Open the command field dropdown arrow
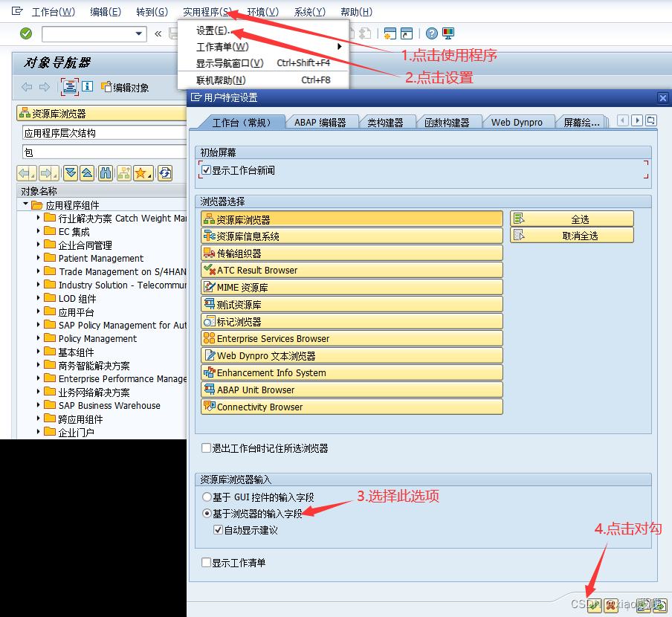The width and height of the screenshot is (672, 617). click(x=138, y=33)
